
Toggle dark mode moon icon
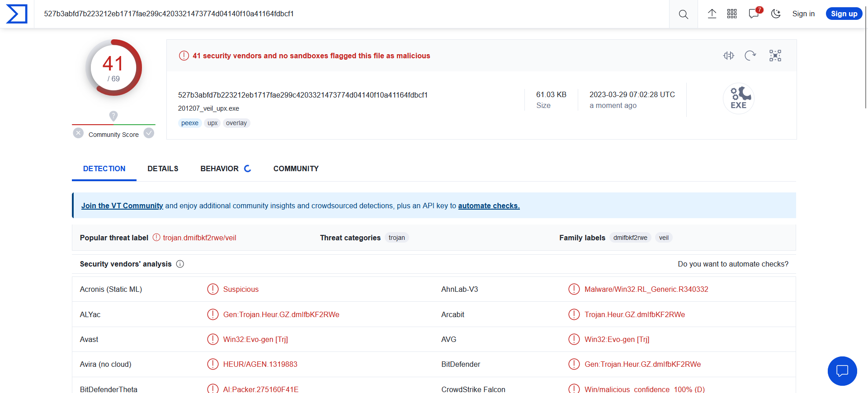776,14
